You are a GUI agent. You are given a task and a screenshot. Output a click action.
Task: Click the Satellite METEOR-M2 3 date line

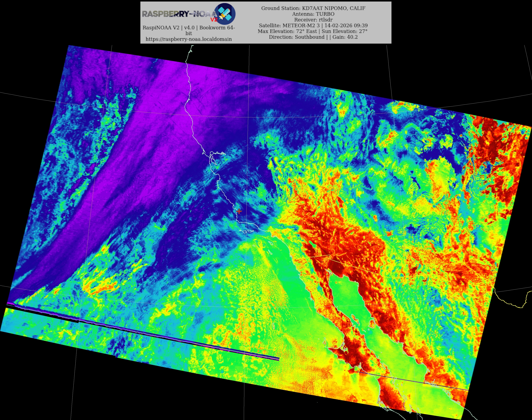(313, 25)
